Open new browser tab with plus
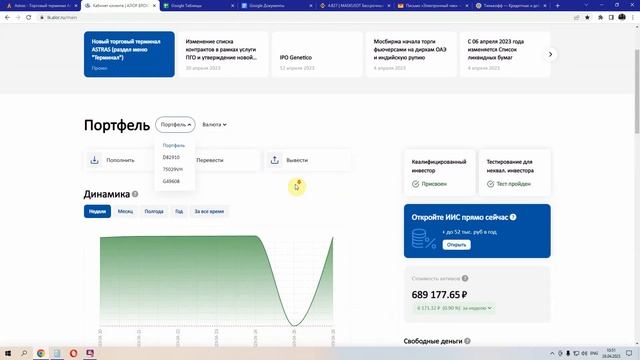This screenshot has width=640, height=360. 558,6
